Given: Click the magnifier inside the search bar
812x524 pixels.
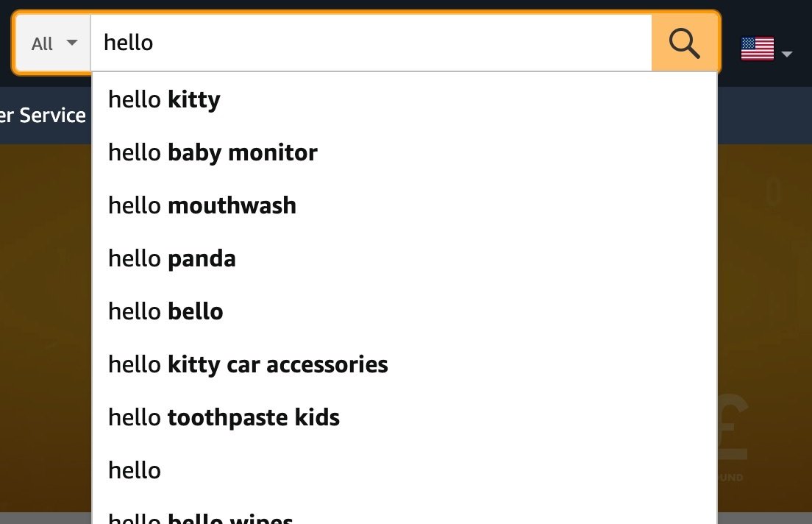Looking at the screenshot, I should click(684, 43).
